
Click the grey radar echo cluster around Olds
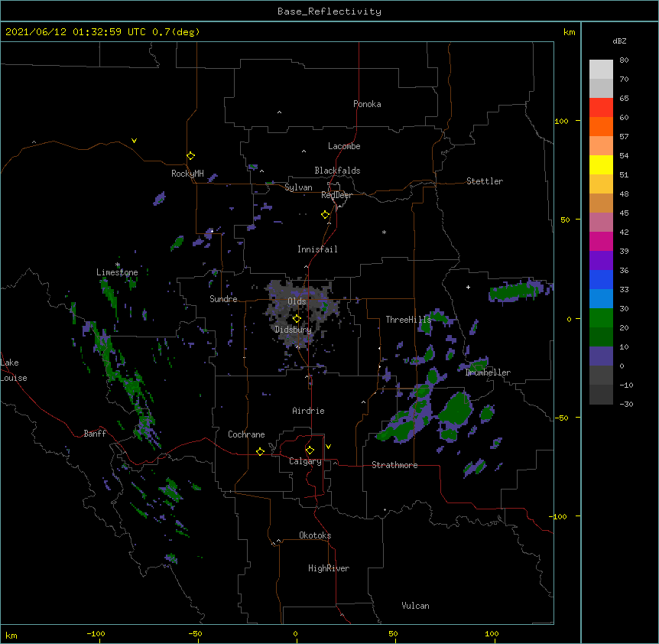[300, 313]
